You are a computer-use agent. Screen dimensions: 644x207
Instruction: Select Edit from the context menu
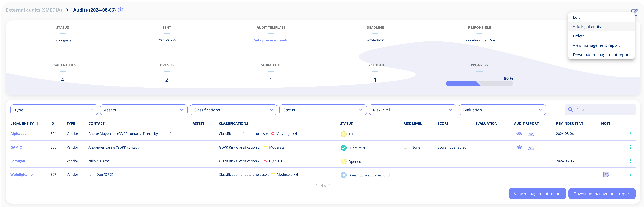click(601, 17)
